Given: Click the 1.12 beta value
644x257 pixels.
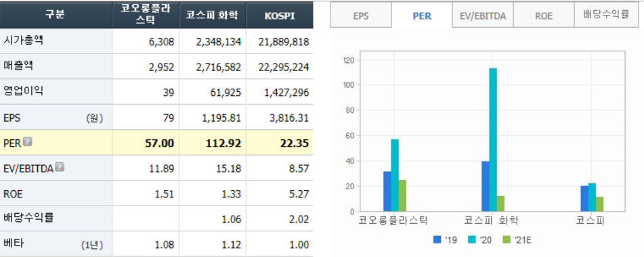Looking at the screenshot, I should (231, 245).
